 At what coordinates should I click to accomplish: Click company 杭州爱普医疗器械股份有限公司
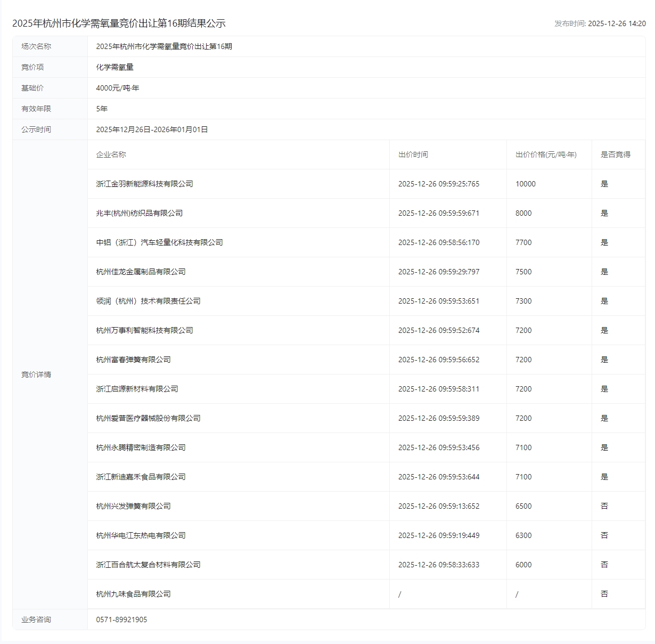pos(148,418)
